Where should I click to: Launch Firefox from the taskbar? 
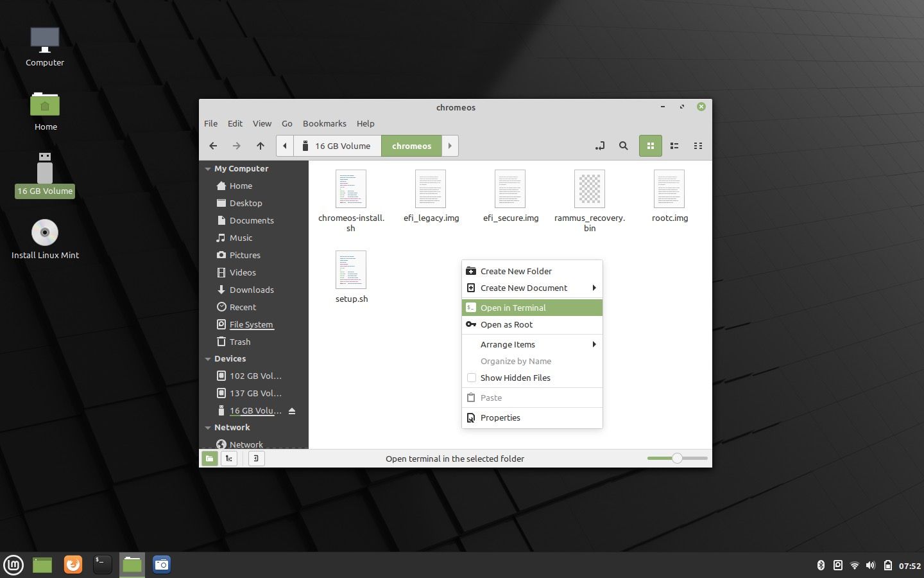coord(73,565)
